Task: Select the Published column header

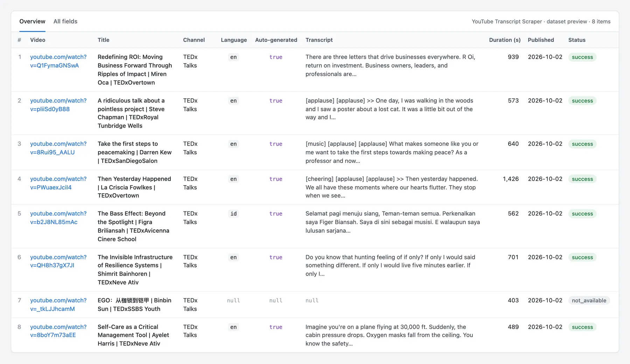Action: point(541,40)
